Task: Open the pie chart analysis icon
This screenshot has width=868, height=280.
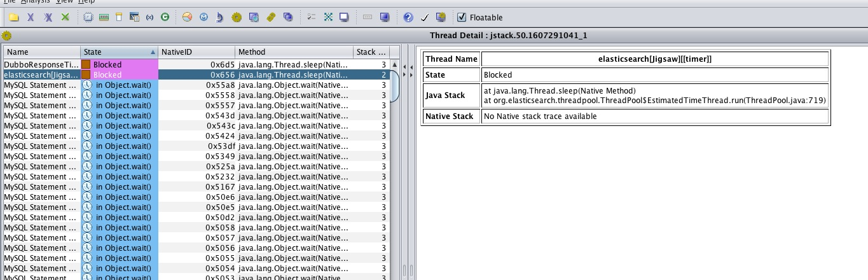Action: pyautogui.click(x=187, y=17)
